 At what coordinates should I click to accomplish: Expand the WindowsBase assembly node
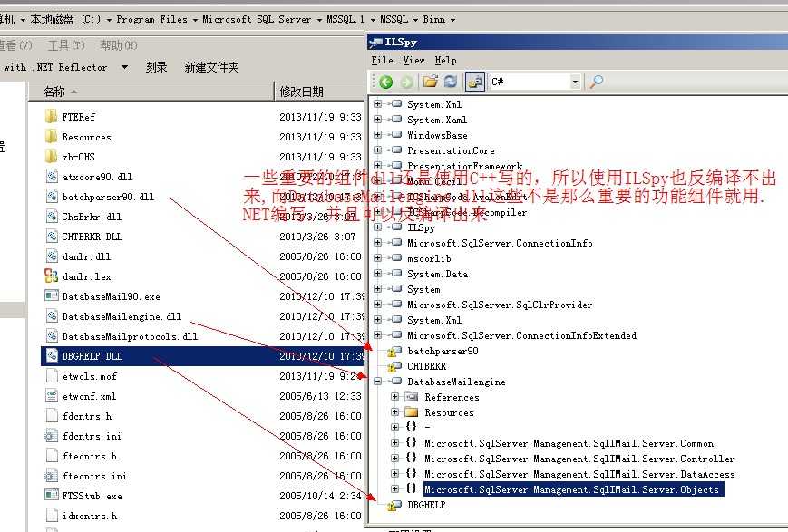(378, 135)
